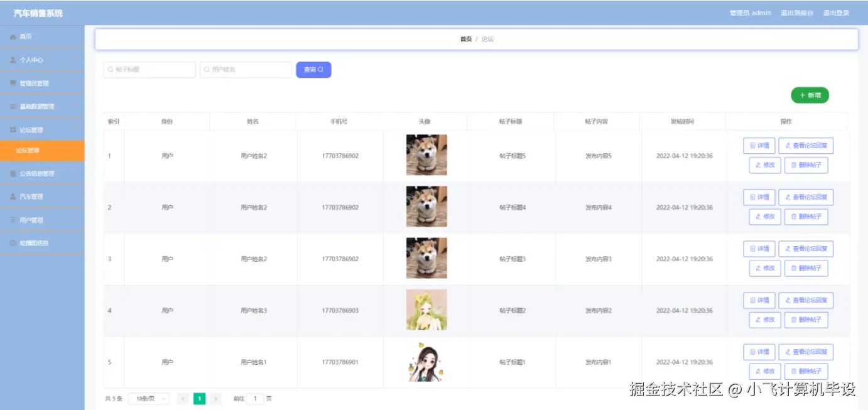Go to previous page arrow in pagination
The width and height of the screenshot is (868, 410).
(183, 399)
